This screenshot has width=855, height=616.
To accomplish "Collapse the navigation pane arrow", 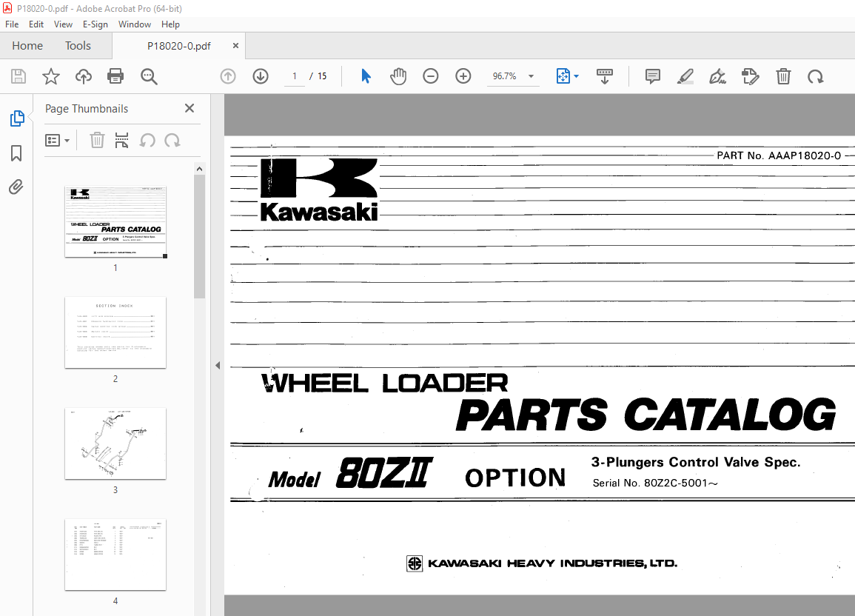I will [218, 365].
